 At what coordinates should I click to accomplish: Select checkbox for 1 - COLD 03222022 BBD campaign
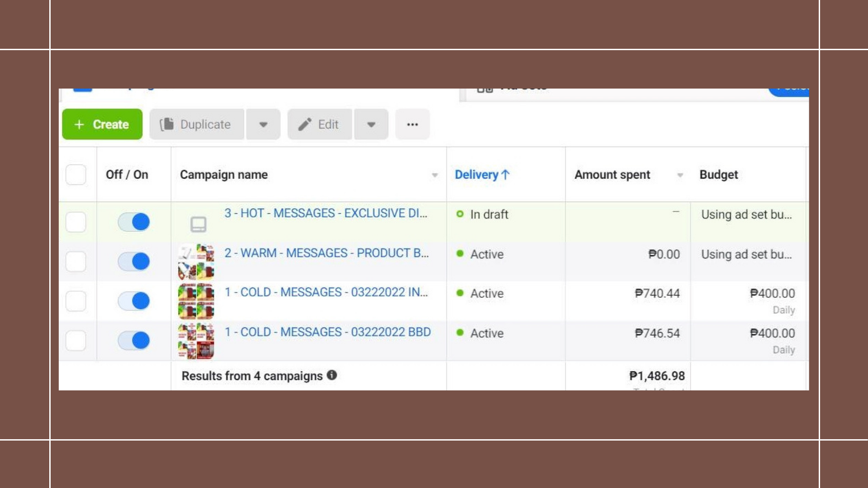pos(76,340)
